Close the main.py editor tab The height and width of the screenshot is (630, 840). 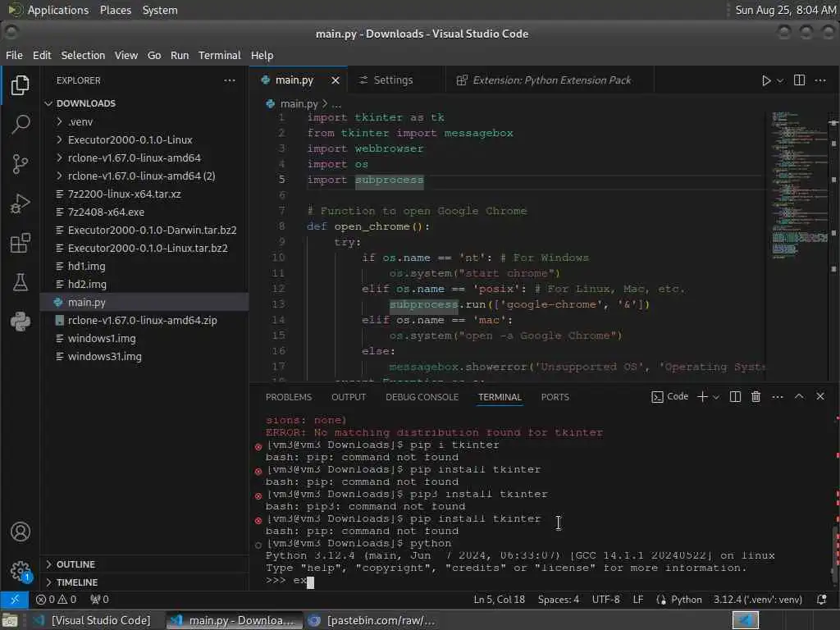(336, 80)
